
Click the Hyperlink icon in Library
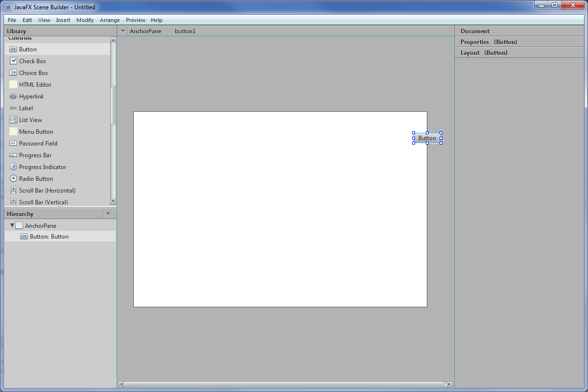13,97
